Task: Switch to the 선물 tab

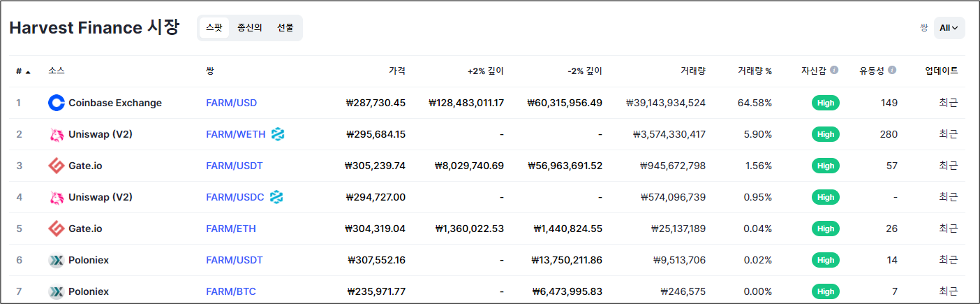Action: (285, 28)
